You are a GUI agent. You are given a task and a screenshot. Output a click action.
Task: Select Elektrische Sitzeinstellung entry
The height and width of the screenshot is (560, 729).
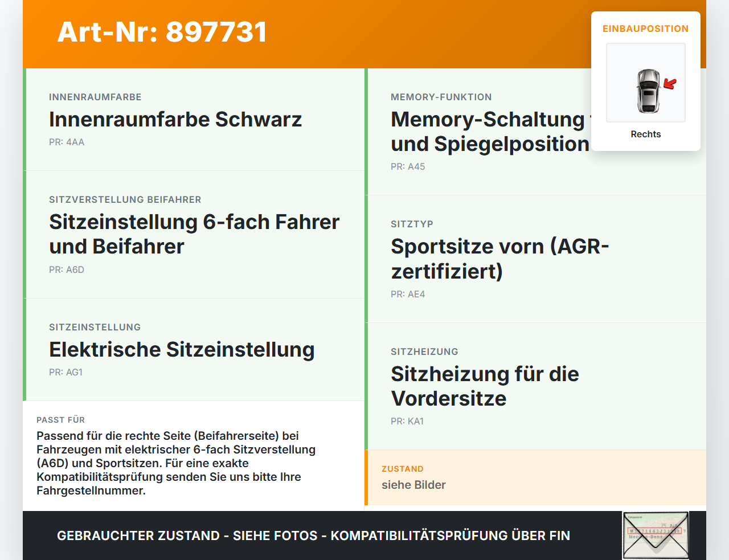(194, 350)
